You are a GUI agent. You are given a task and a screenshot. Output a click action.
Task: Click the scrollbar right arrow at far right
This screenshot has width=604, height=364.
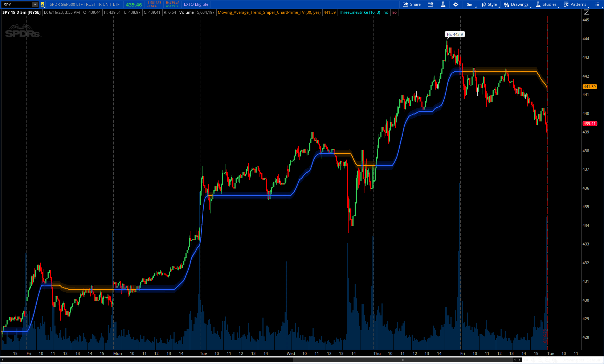pyautogui.click(x=520, y=360)
